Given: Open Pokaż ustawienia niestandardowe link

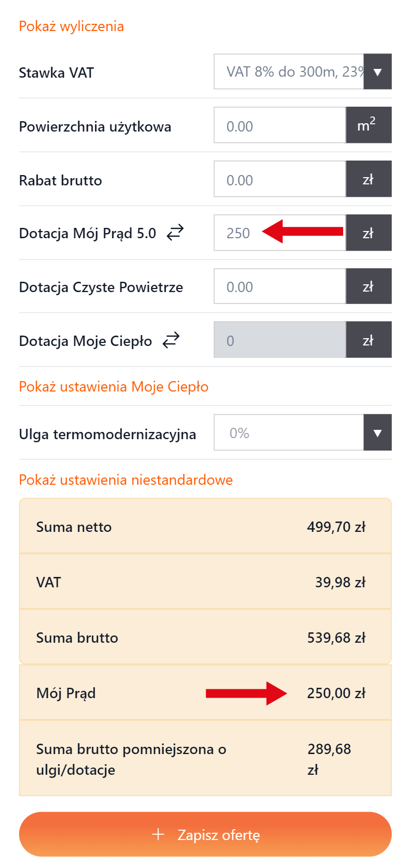Looking at the screenshot, I should click(126, 480).
